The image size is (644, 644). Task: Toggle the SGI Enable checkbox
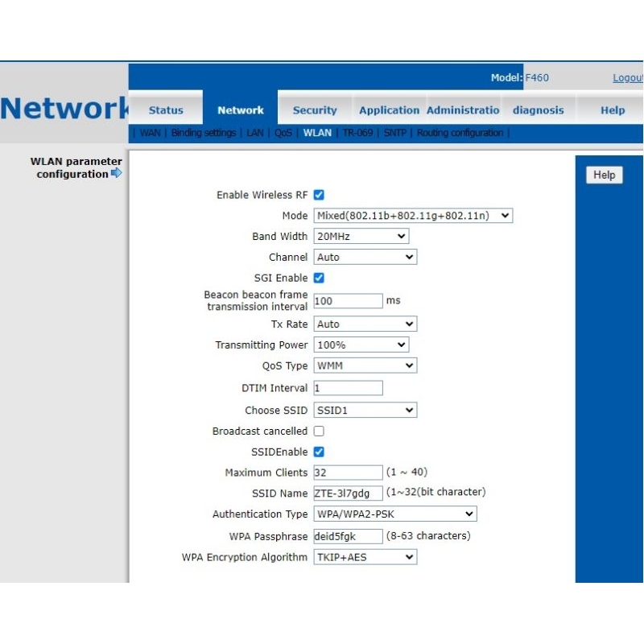(x=319, y=278)
